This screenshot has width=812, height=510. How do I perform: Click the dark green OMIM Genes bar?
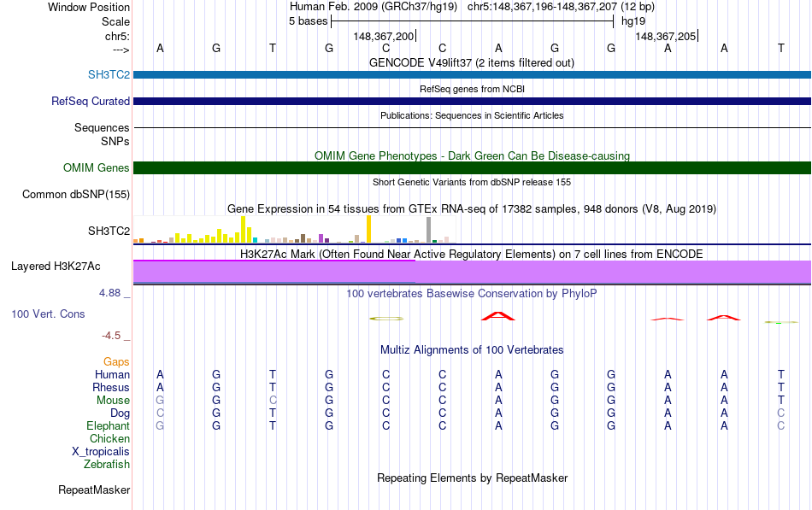[472, 167]
